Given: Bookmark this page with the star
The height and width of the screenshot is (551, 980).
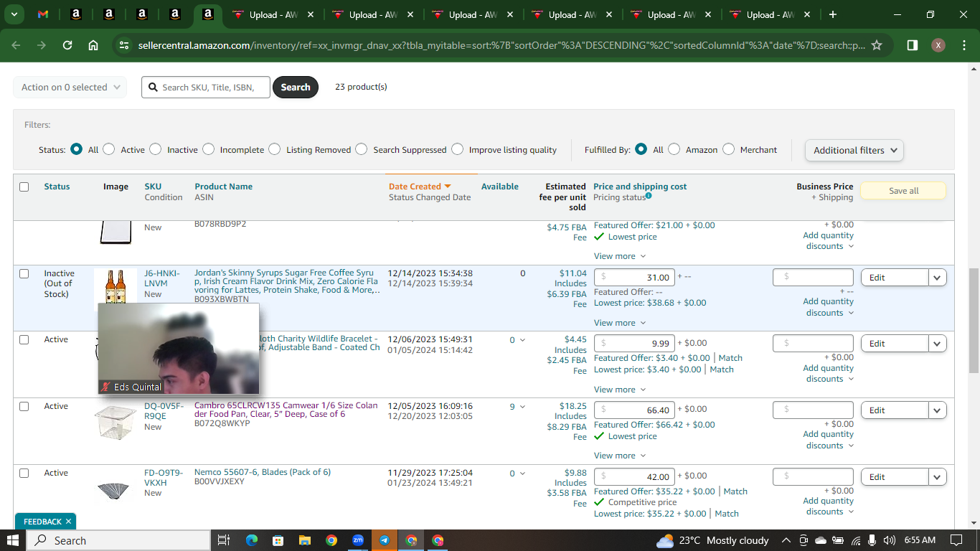Looking at the screenshot, I should click(876, 45).
